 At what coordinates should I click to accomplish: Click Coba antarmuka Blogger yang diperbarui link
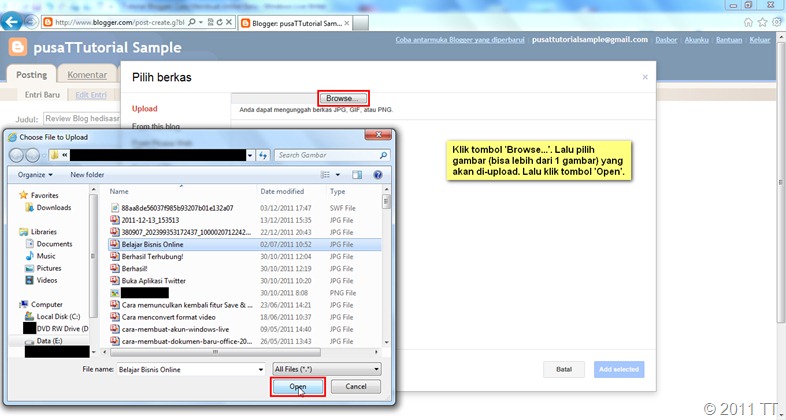pyautogui.click(x=460, y=40)
